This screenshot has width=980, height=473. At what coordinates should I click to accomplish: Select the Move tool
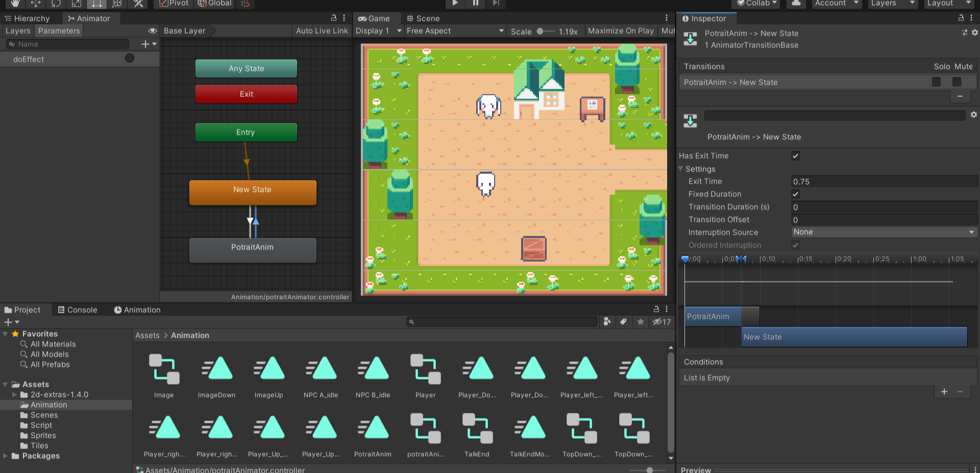click(x=35, y=3)
